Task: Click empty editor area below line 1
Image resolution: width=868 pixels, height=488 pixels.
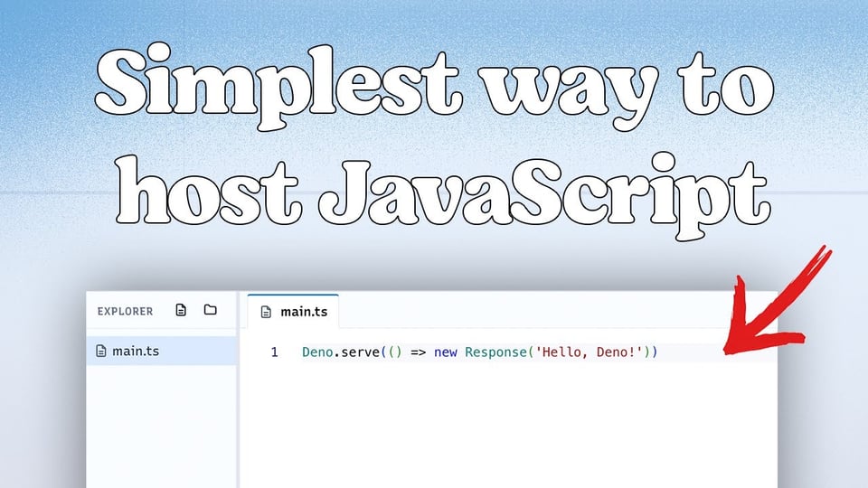Action: tap(506, 425)
